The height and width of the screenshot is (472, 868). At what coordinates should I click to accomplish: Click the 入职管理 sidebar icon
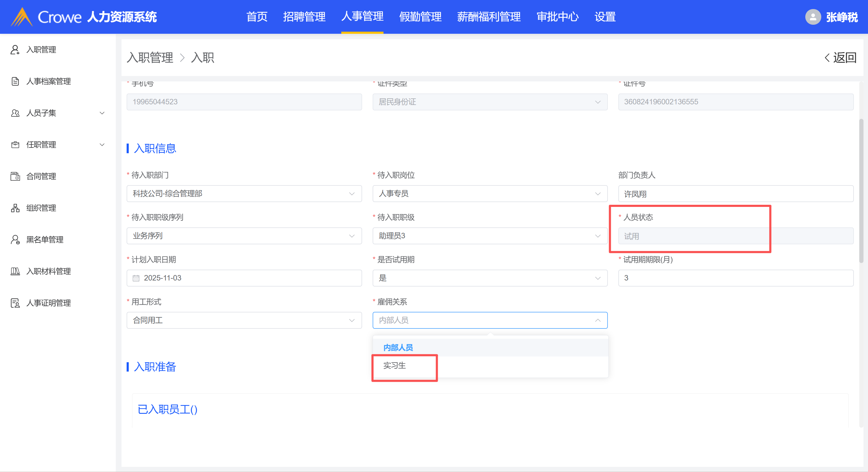pyautogui.click(x=15, y=49)
